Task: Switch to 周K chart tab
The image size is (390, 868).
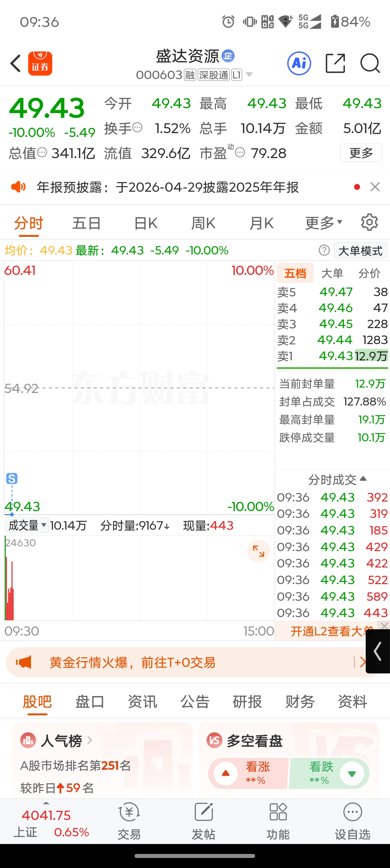Action: point(203,223)
